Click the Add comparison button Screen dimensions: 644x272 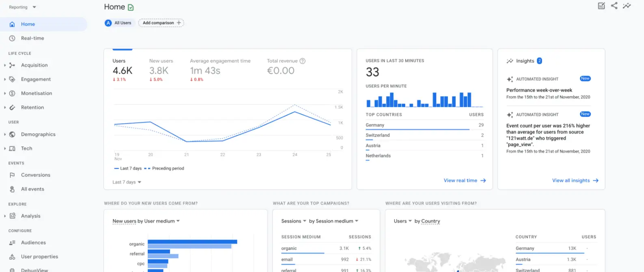click(161, 23)
